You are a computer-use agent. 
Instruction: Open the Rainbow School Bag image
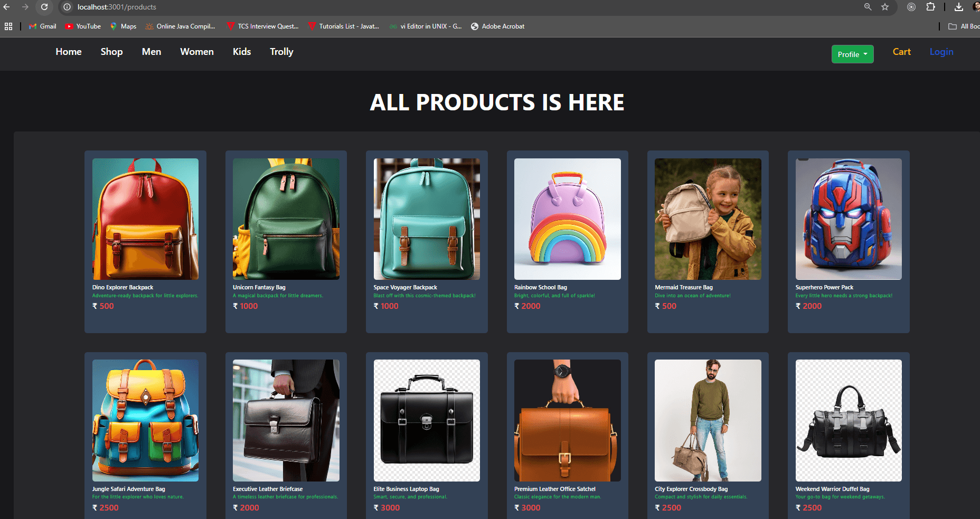pos(568,219)
